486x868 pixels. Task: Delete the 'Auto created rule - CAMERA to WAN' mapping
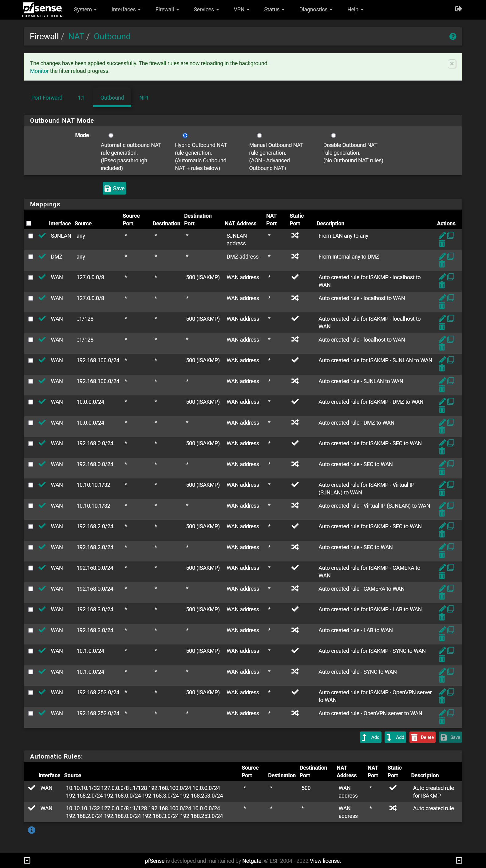442,597
